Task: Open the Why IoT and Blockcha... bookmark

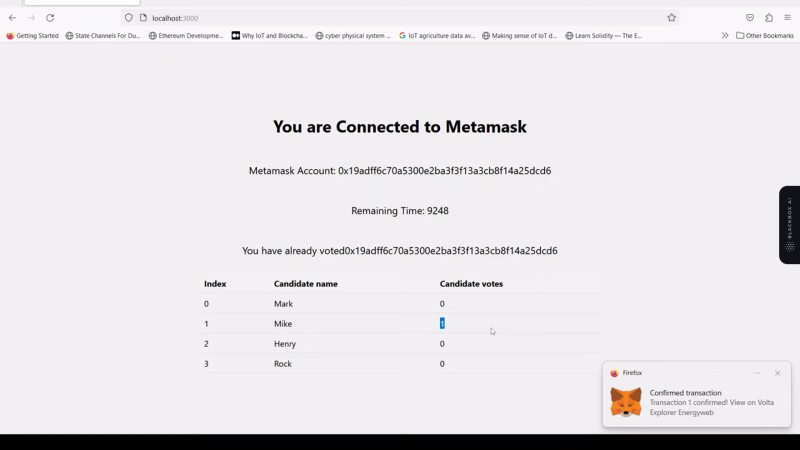Action: [x=269, y=36]
